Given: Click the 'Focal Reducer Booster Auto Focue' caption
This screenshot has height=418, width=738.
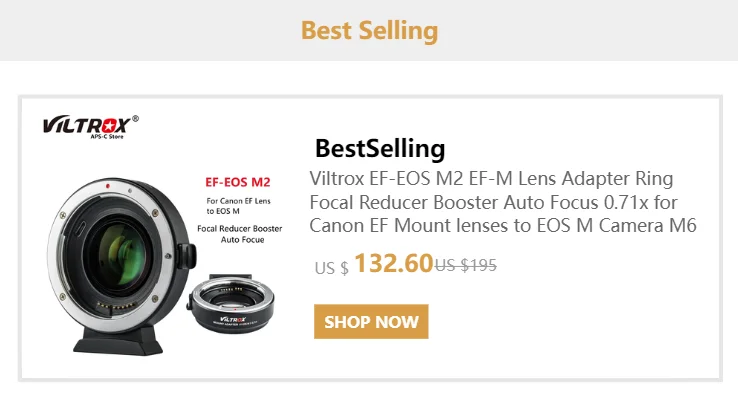Looking at the screenshot, I should point(238,234).
